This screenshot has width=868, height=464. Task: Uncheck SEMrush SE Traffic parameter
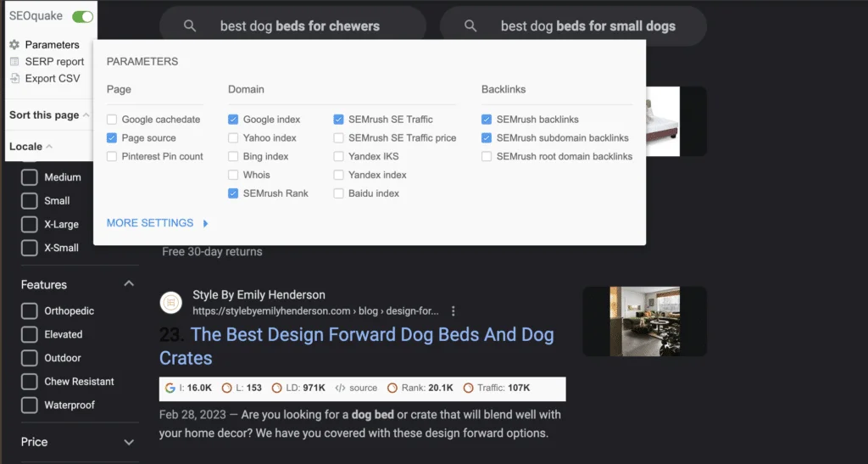339,120
